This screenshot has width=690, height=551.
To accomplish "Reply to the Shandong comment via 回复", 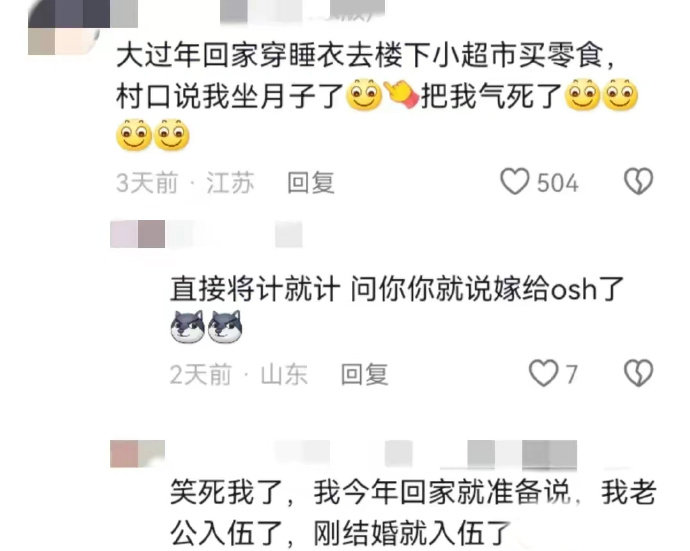I will pos(365,375).
